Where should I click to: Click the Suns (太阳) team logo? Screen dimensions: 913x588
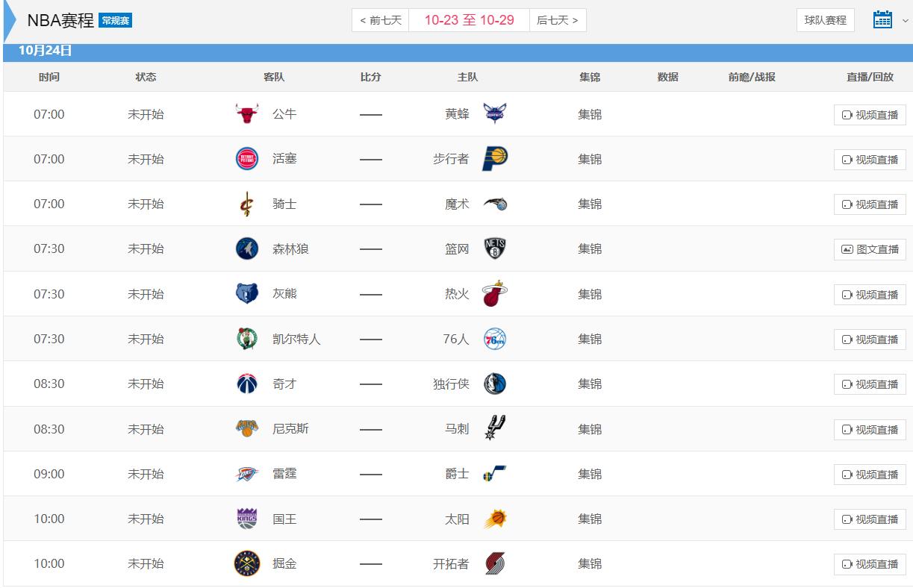click(494, 519)
